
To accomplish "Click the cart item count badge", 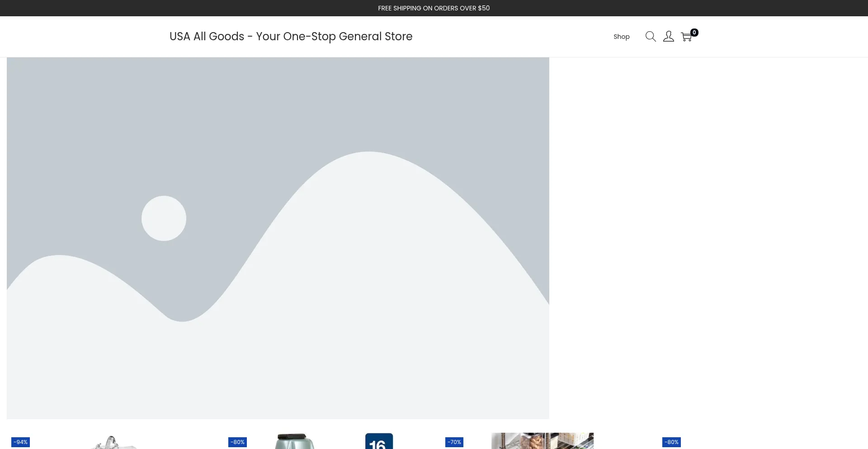I will (694, 33).
